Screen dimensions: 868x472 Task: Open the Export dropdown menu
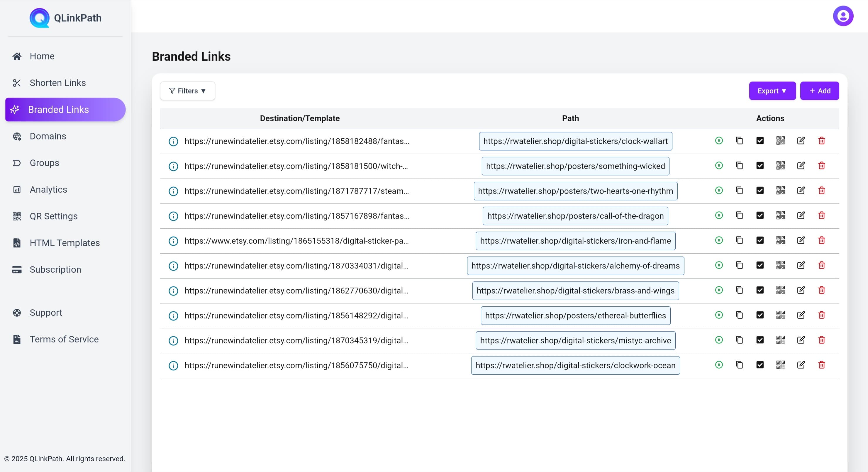pos(772,91)
